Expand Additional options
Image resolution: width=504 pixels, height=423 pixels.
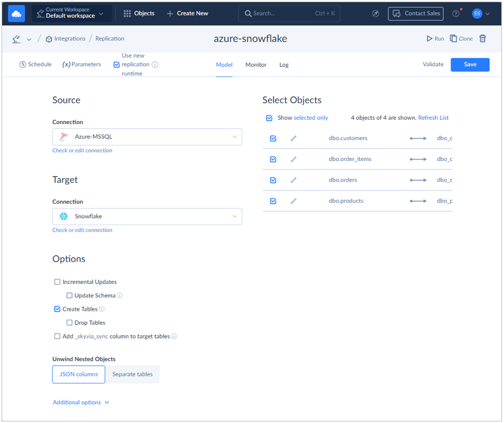coord(81,403)
